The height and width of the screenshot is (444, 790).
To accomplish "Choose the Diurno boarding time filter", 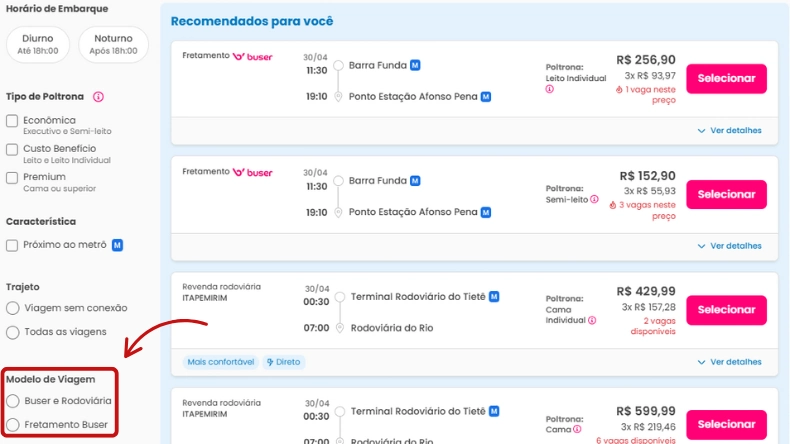I will tap(38, 44).
